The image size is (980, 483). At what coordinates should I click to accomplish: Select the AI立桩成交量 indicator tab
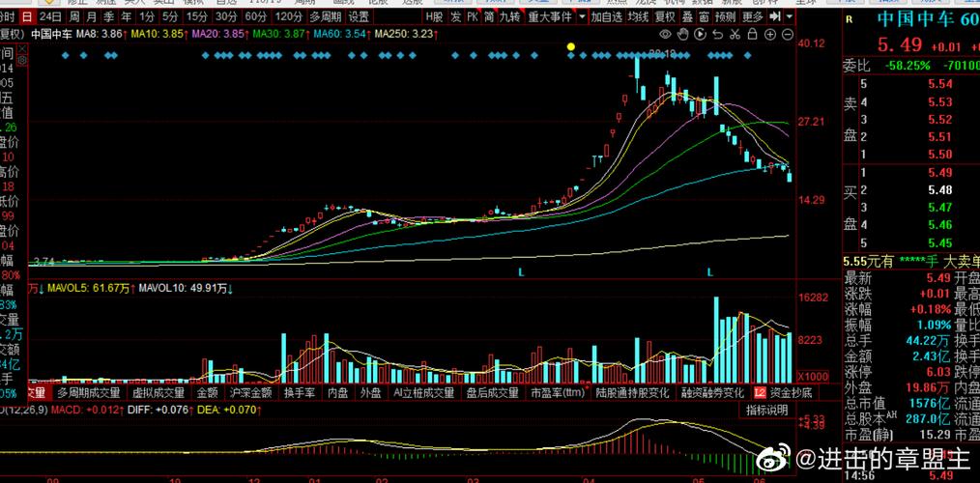[x=423, y=393]
